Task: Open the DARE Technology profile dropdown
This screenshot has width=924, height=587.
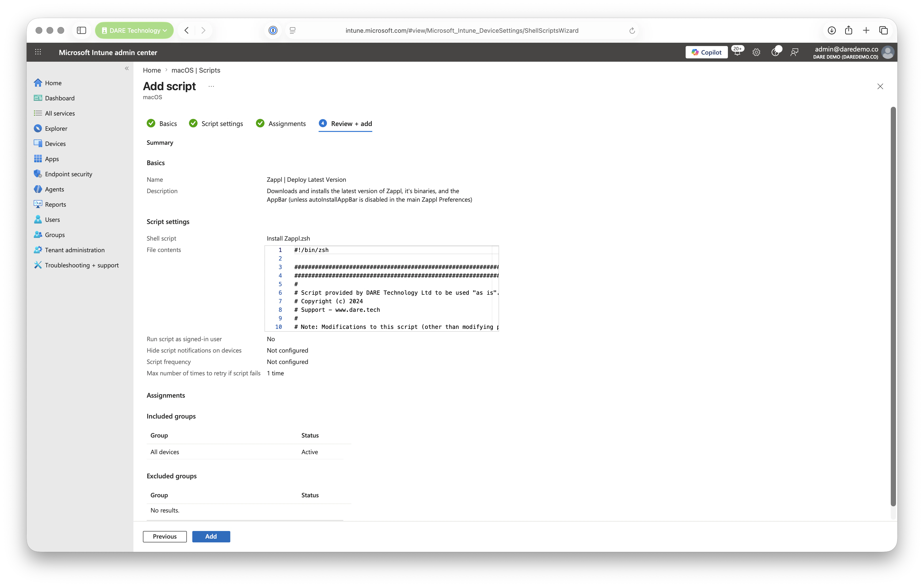Action: click(134, 30)
